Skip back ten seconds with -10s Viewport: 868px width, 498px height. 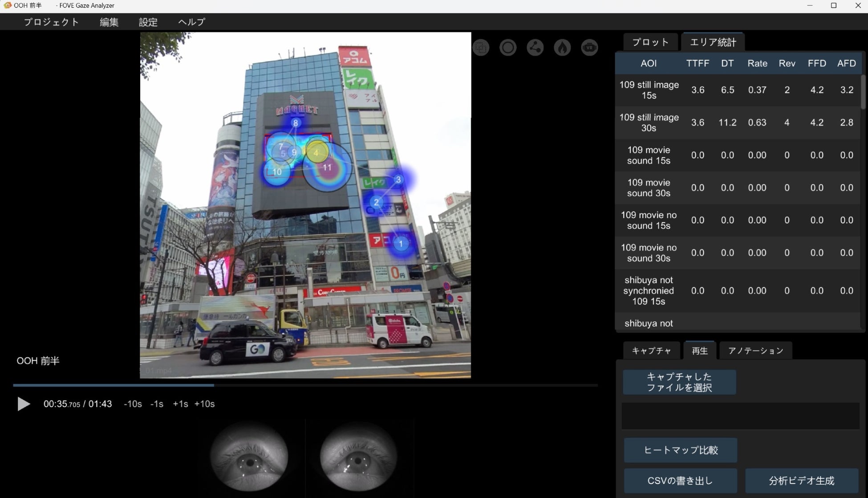coord(133,404)
